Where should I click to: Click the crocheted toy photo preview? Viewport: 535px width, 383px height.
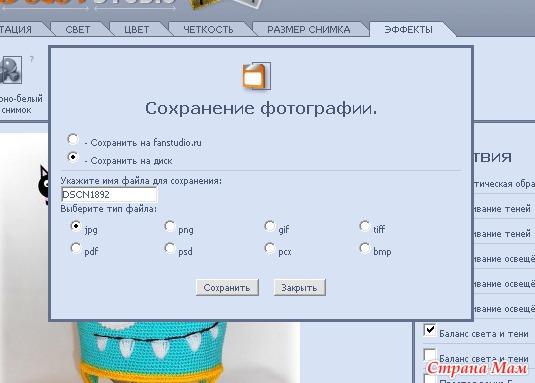pyautogui.click(x=150, y=352)
